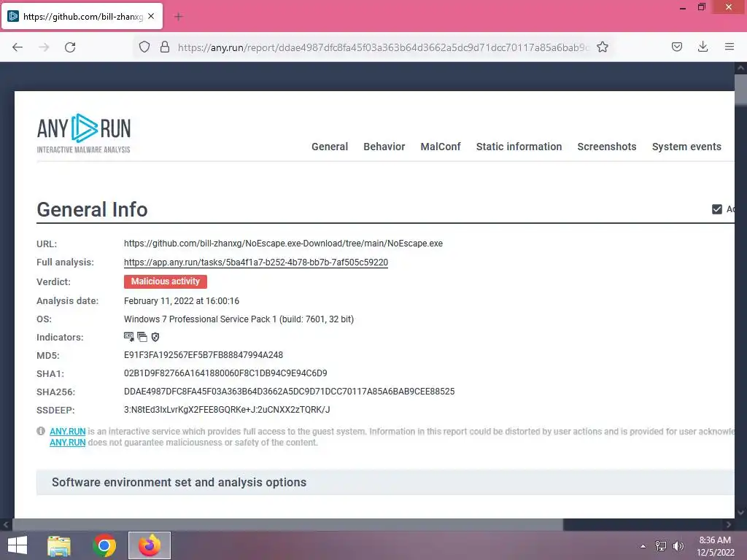Click the SHA1 hash value 02B1D9F8…

[225, 373]
